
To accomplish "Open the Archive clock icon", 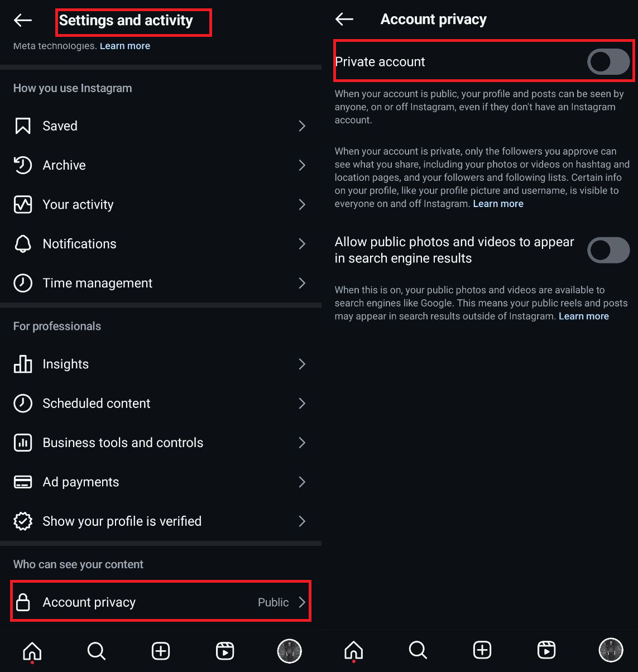I will [x=23, y=165].
